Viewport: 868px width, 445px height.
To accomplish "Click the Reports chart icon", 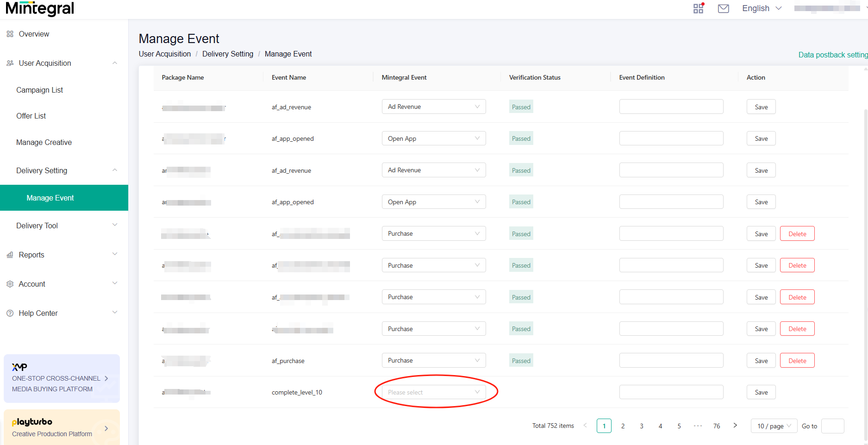I will tap(10, 255).
